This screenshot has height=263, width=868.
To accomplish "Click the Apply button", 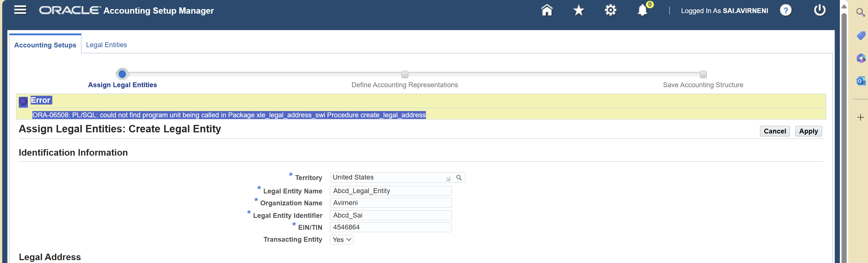I will pos(808,131).
